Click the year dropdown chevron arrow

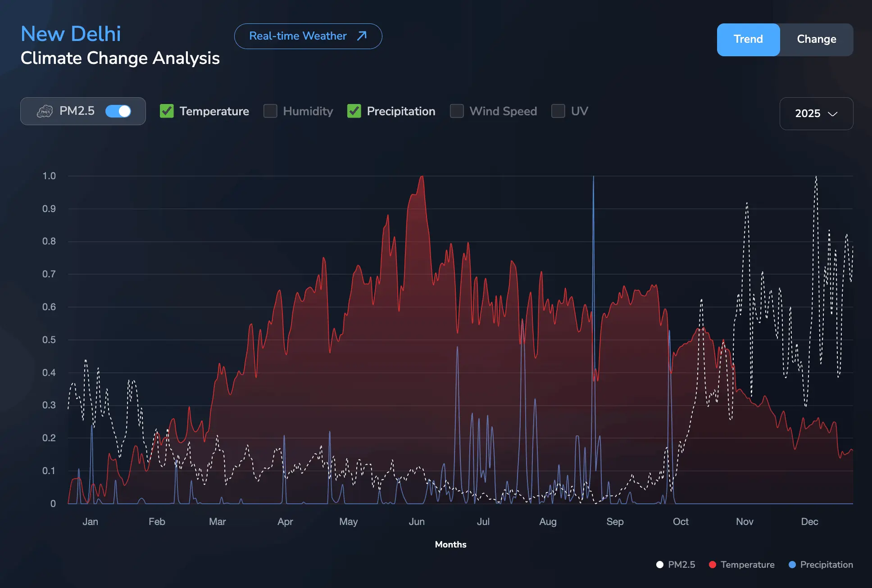[833, 114]
